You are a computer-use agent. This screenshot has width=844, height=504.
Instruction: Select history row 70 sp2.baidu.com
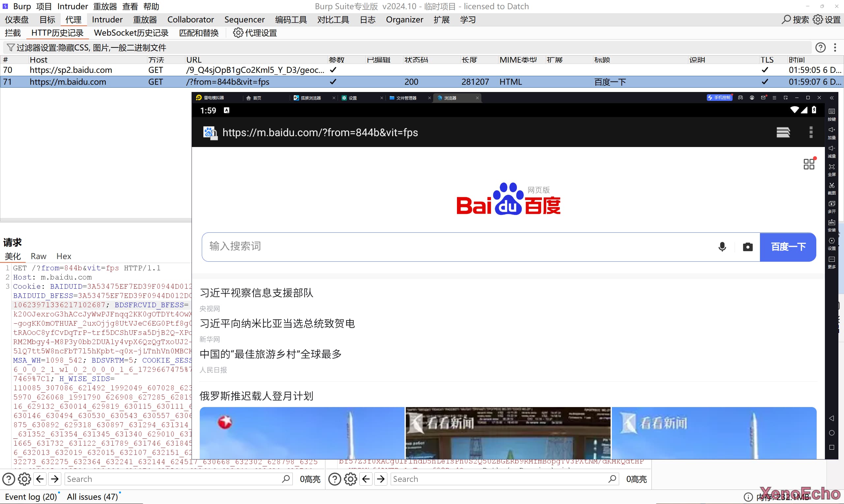pos(71,70)
